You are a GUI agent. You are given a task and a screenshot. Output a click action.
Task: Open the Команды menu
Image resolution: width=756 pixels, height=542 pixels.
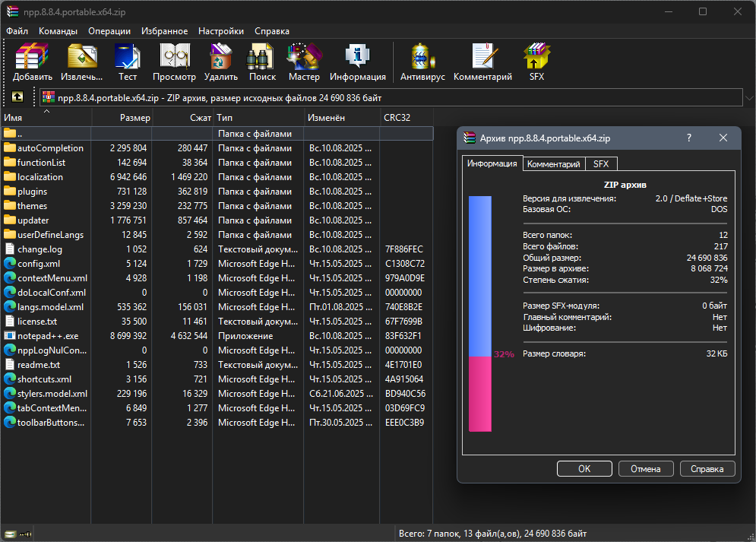(58, 31)
